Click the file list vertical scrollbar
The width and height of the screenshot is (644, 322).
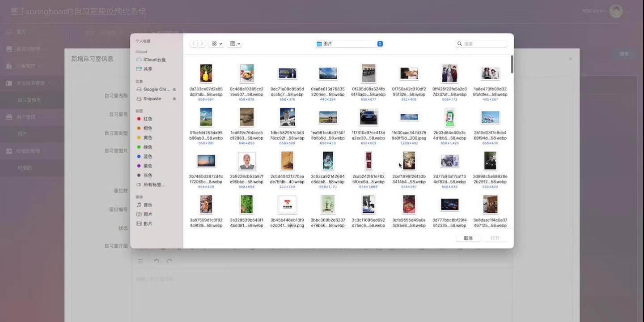(512, 64)
